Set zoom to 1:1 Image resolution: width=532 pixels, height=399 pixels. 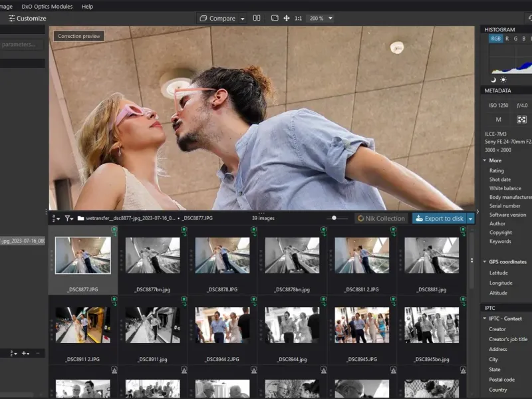(x=298, y=19)
